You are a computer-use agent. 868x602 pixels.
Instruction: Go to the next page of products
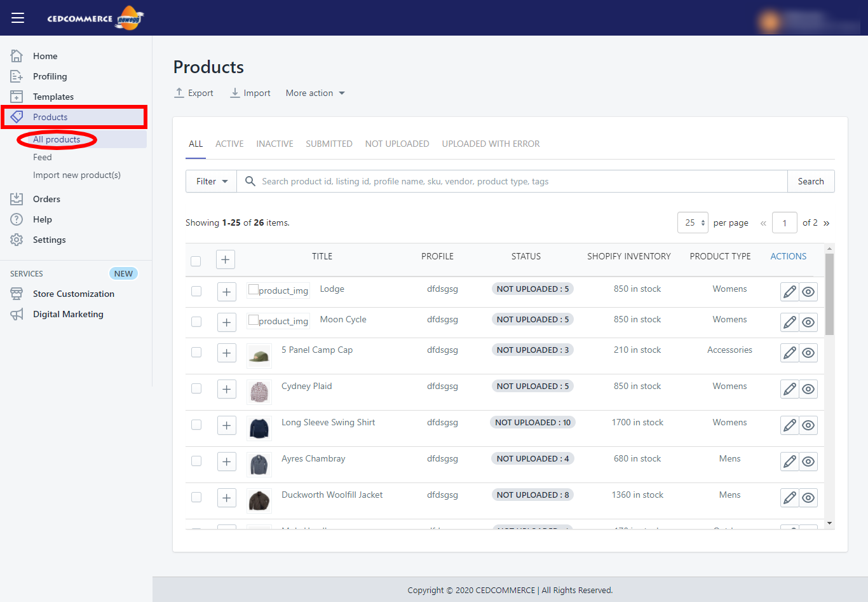coord(826,223)
